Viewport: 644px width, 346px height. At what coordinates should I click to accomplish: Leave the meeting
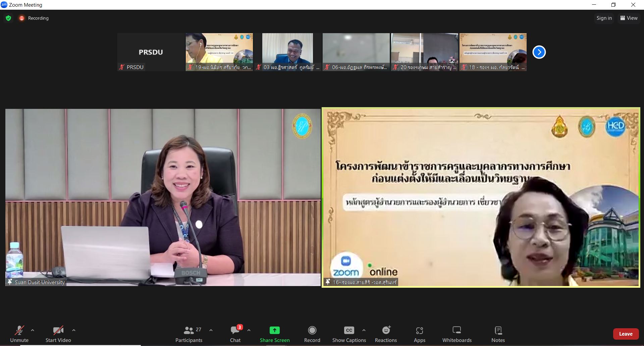coord(626,334)
